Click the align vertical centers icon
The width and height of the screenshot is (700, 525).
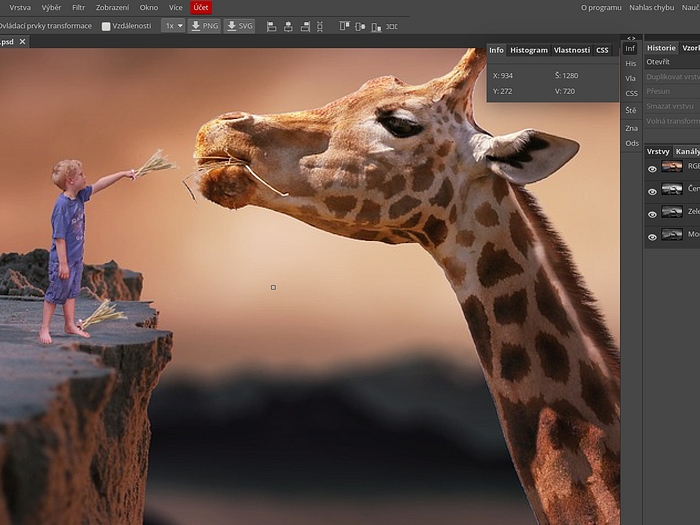click(x=360, y=26)
